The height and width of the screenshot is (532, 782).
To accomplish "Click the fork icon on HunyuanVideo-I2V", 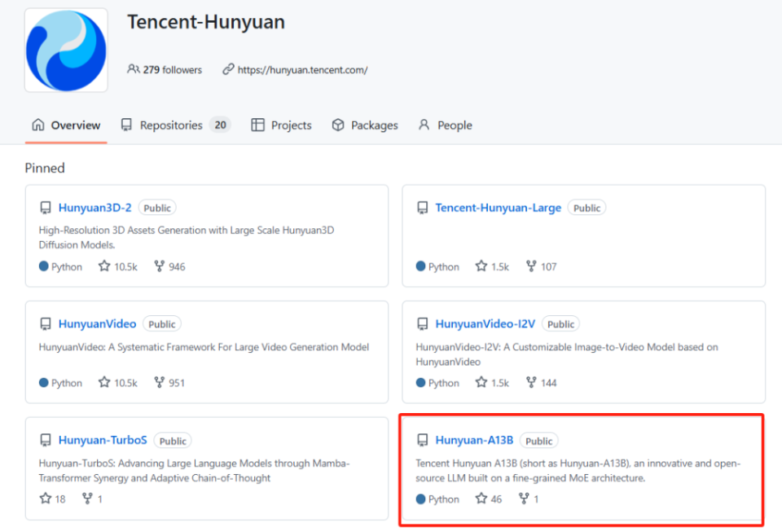I will [532, 383].
